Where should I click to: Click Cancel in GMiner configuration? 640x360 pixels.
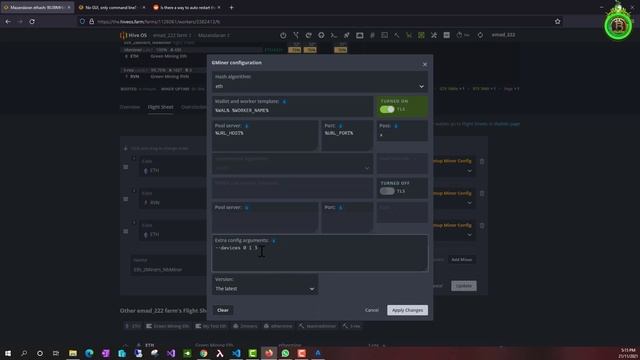371,310
